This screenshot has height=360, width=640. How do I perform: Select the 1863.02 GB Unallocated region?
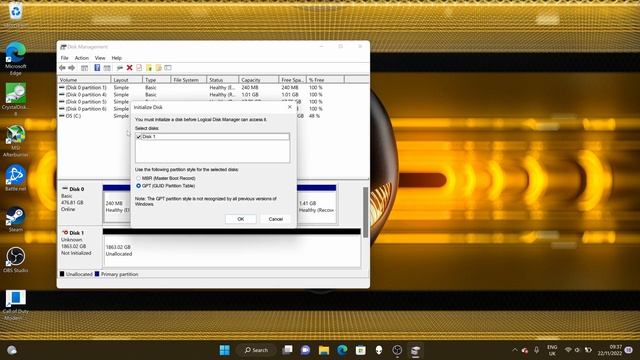[232, 251]
